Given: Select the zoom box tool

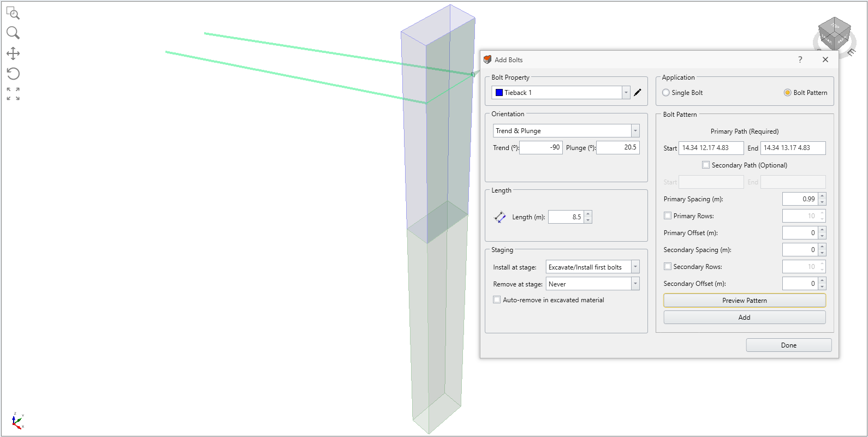Looking at the screenshot, I should click(x=13, y=13).
